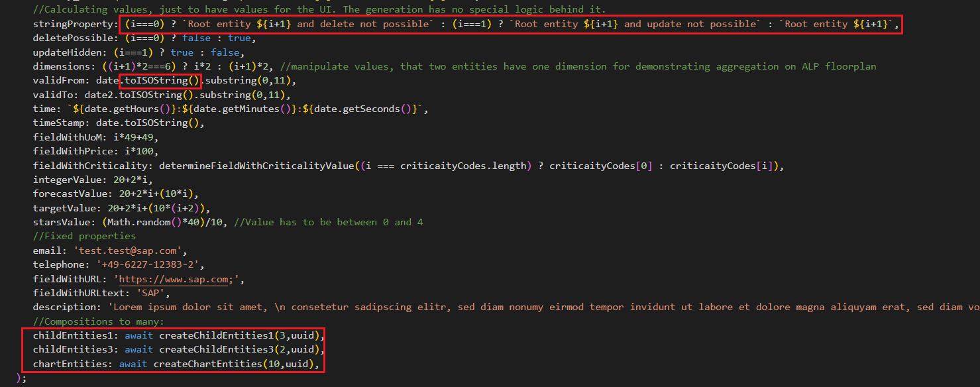Click the dimensions property name

pyautogui.click(x=62, y=66)
